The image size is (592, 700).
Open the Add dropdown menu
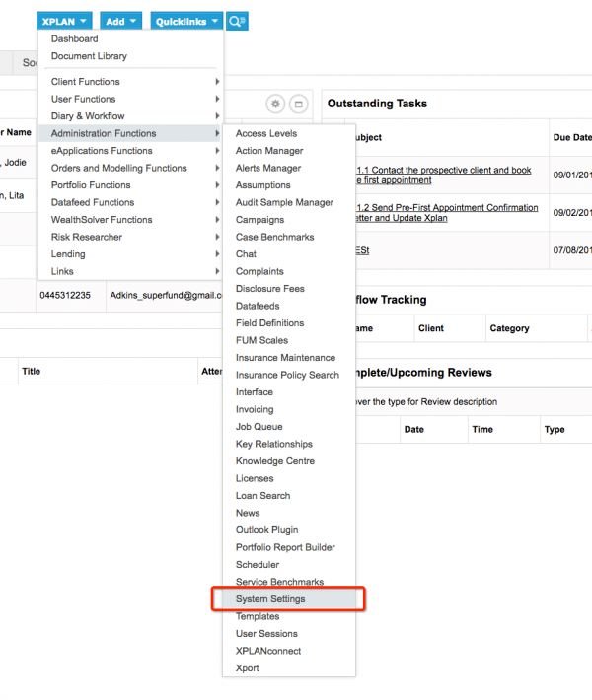120,21
